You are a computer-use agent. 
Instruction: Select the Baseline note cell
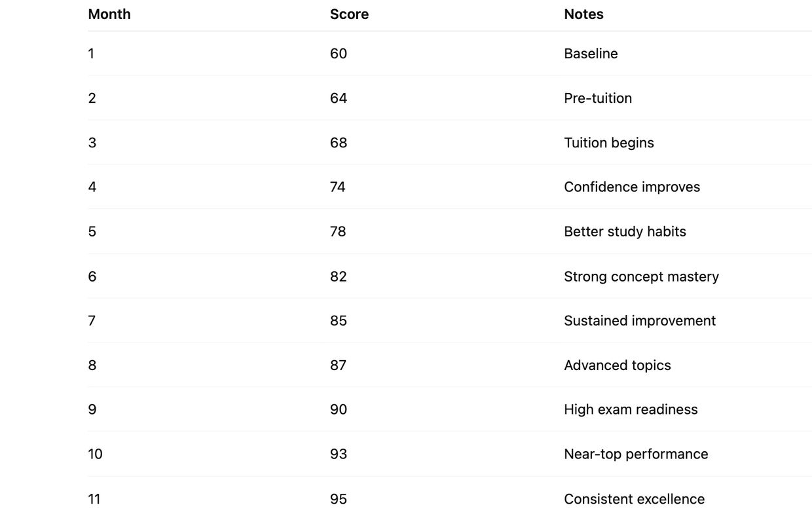click(591, 54)
